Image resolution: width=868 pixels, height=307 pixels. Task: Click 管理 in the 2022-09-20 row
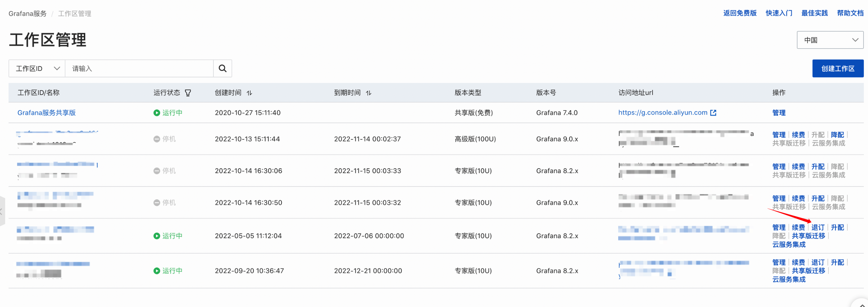(779, 263)
